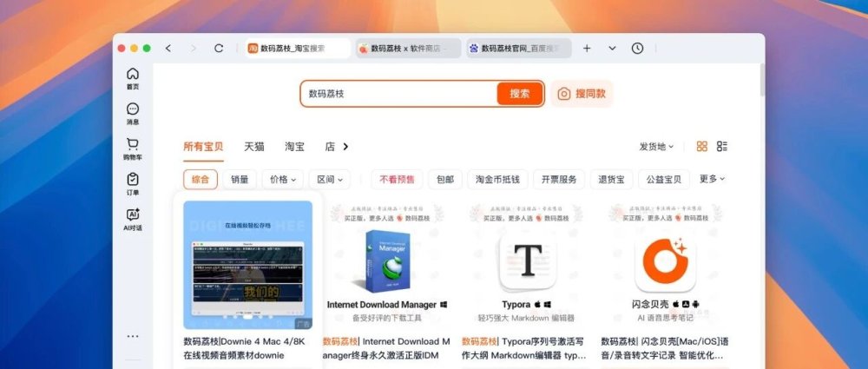
Task: Switch to list view layout icon
Action: pos(722,146)
